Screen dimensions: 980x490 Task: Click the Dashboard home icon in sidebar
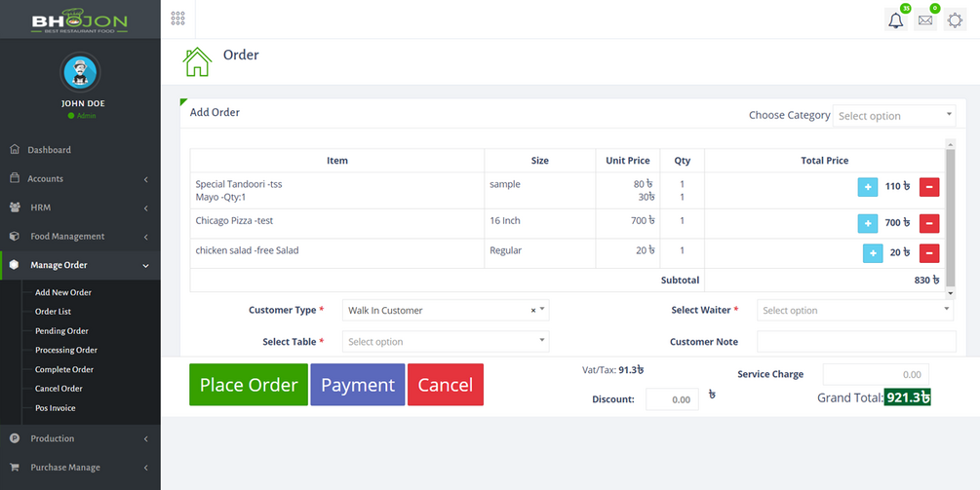coord(15,150)
